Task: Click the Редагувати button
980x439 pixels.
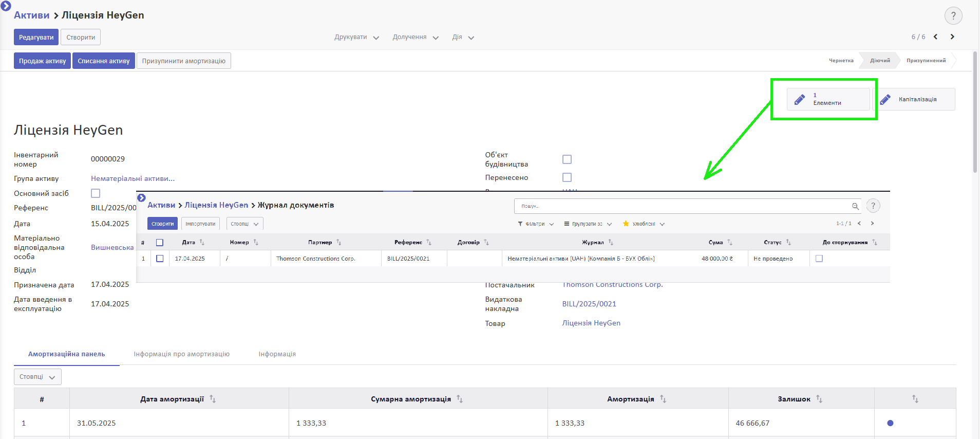Action: pos(36,37)
